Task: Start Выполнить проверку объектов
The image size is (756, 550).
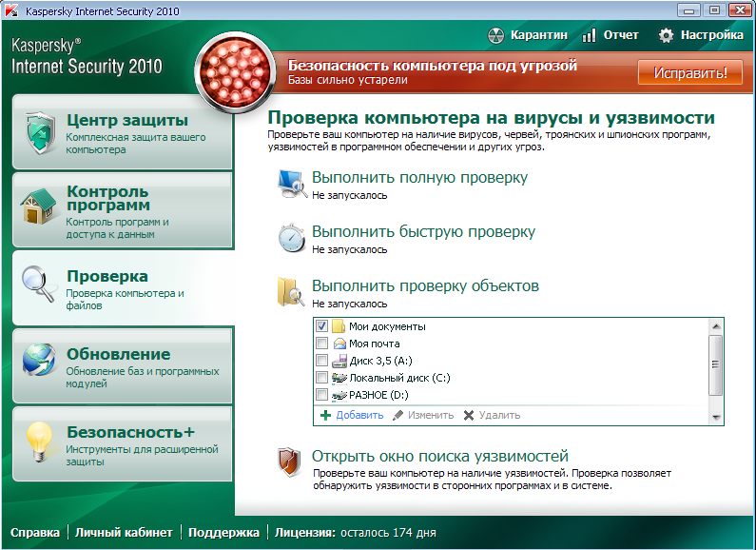Action: click(425, 285)
